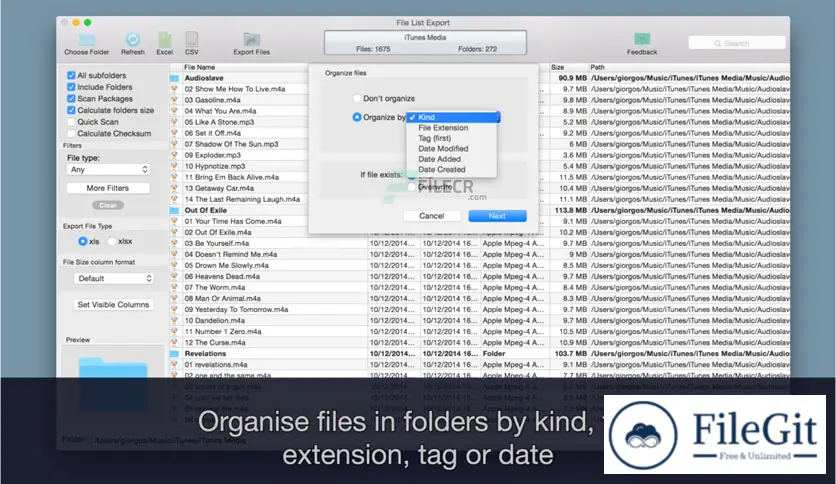Choose Date Added in the dropdown list
Screen dimensions: 836x484
pos(452,159)
